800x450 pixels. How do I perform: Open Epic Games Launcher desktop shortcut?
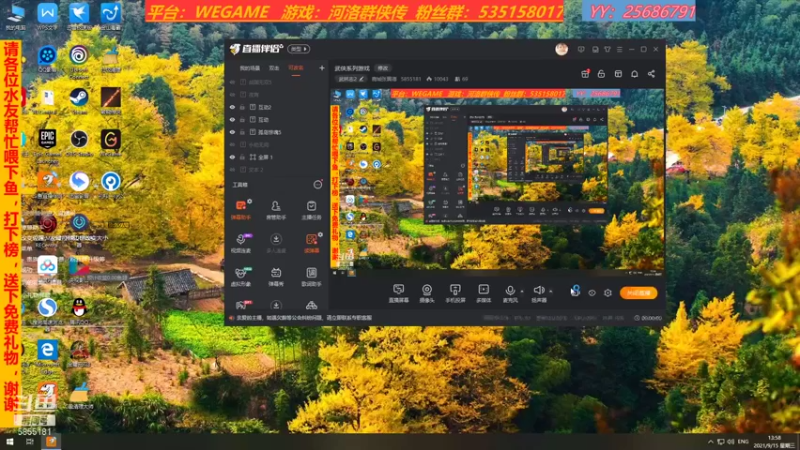pyautogui.click(x=47, y=145)
